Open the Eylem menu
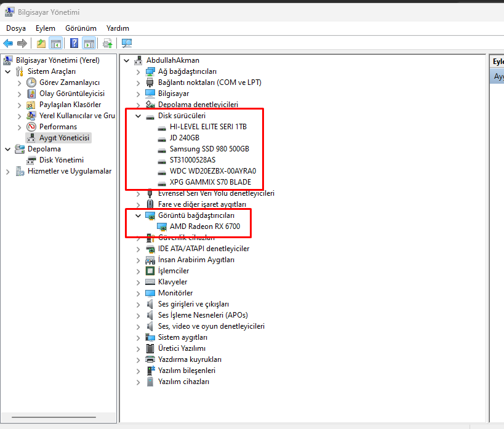This screenshot has width=504, height=429. point(46,28)
